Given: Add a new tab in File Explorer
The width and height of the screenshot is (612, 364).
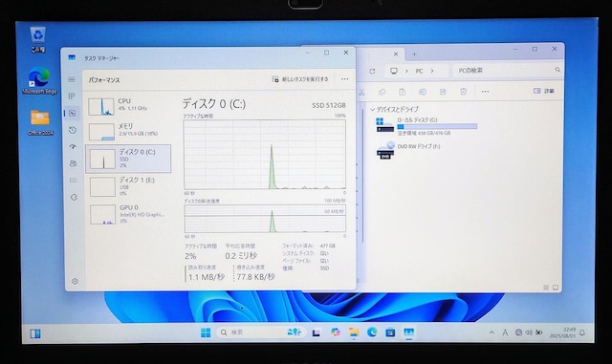Looking at the screenshot, I should pyautogui.click(x=414, y=54).
